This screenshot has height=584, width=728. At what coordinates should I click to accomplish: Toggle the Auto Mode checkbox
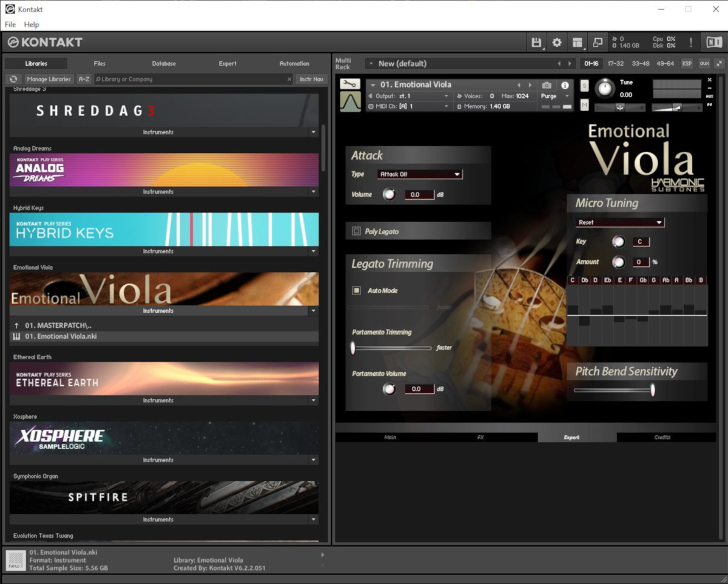pos(356,290)
